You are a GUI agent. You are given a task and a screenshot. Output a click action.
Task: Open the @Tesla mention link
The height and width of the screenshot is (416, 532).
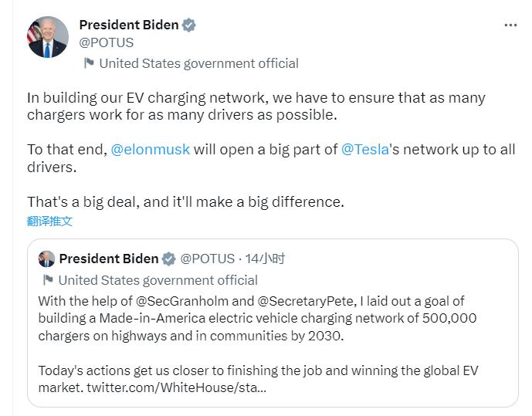(365, 149)
